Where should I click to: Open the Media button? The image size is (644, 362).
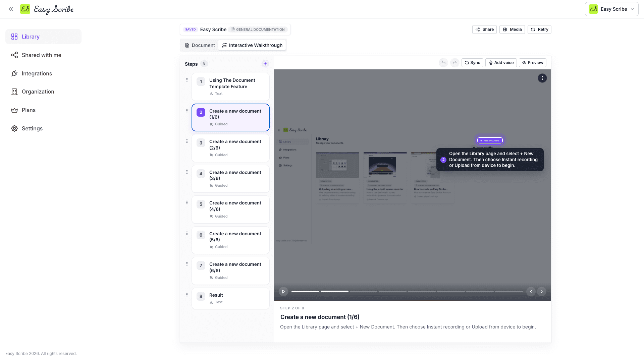512,29
